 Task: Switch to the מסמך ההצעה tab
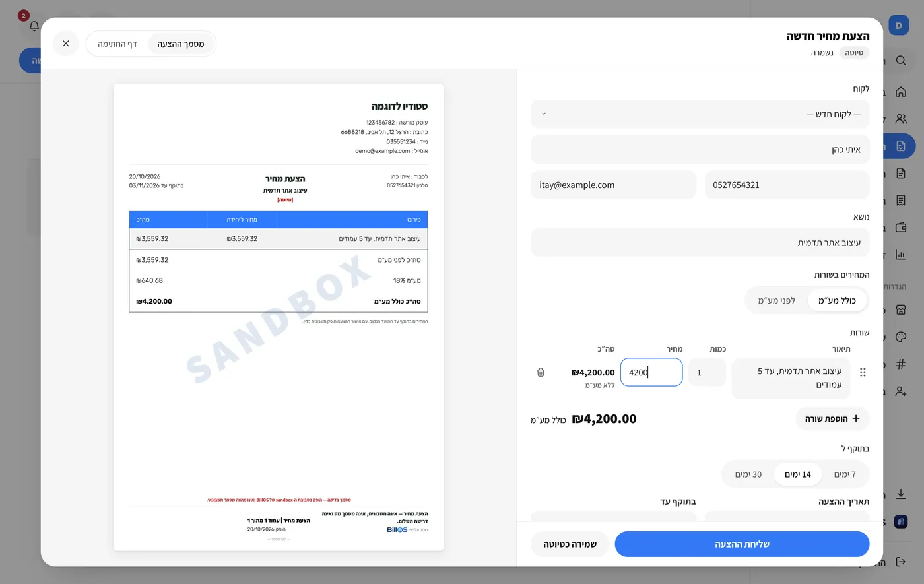click(181, 44)
